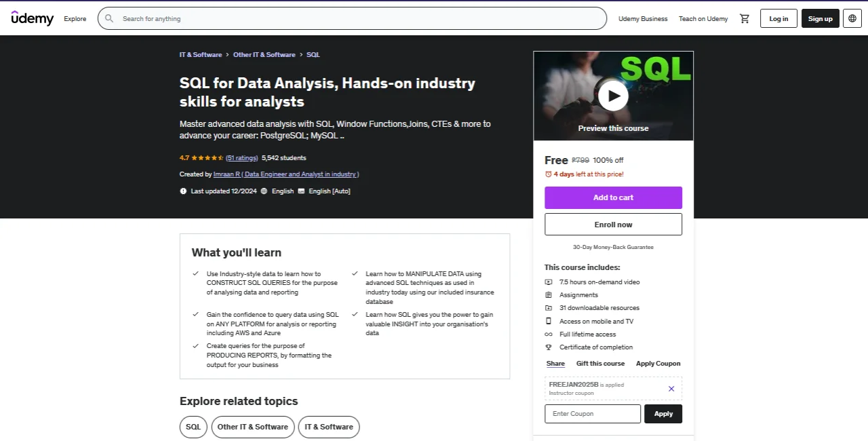868x441 pixels.
Task: Click the 30-Day Money-Back Guarantee text
Action: tap(613, 248)
